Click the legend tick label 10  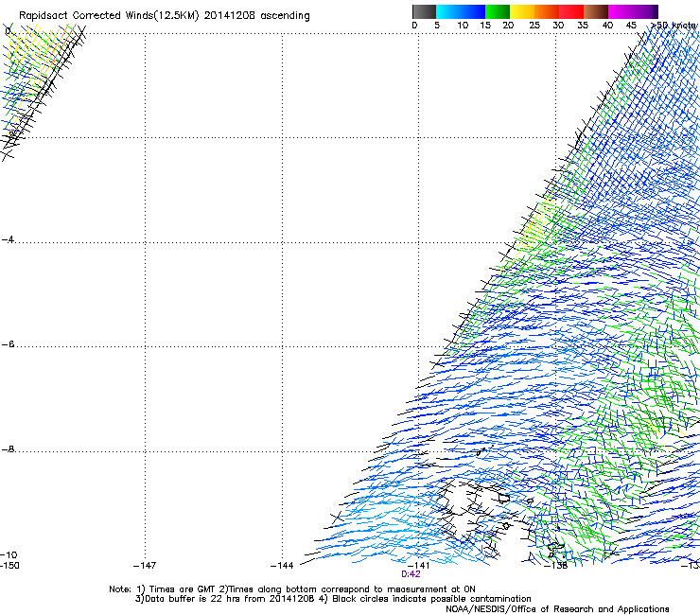463,26
